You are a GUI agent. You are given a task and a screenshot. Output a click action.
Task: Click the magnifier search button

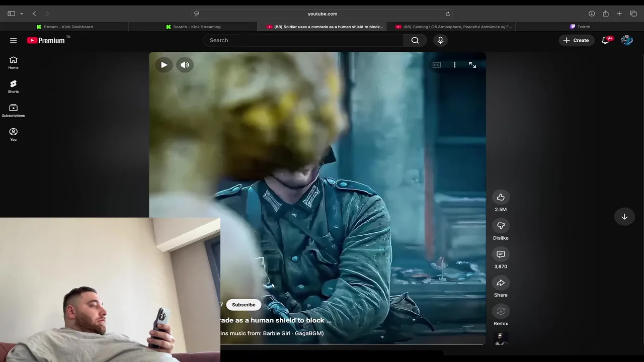click(x=415, y=40)
